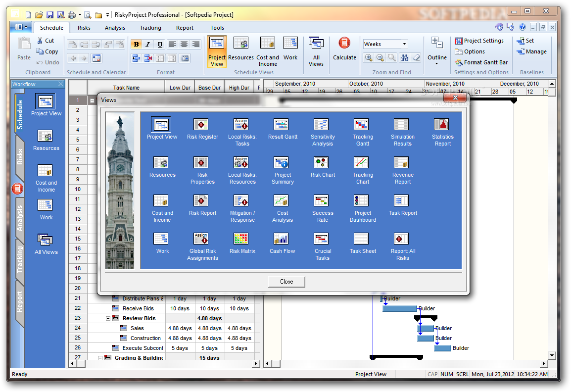571x392 pixels.
Task: Open Risk Register view in Views dialog
Action: pyautogui.click(x=202, y=129)
